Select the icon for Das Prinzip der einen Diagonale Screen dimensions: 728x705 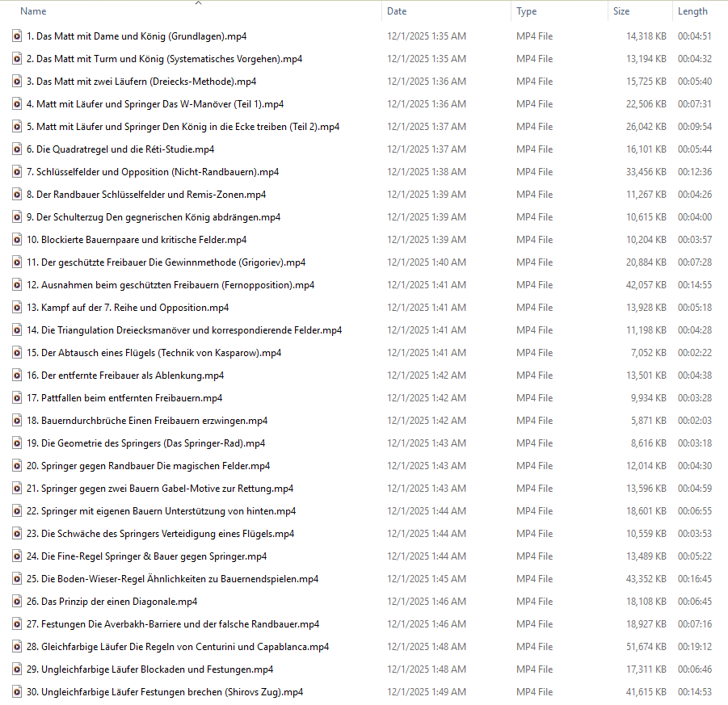[17, 602]
